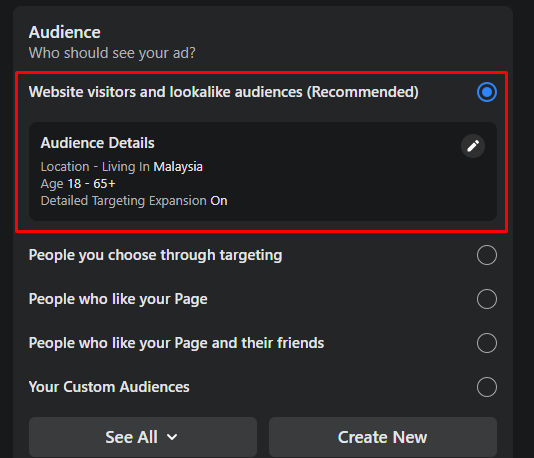Viewport: 534px width, 458px height.
Task: Select People who like your Page and their friends radio
Action: 487,343
